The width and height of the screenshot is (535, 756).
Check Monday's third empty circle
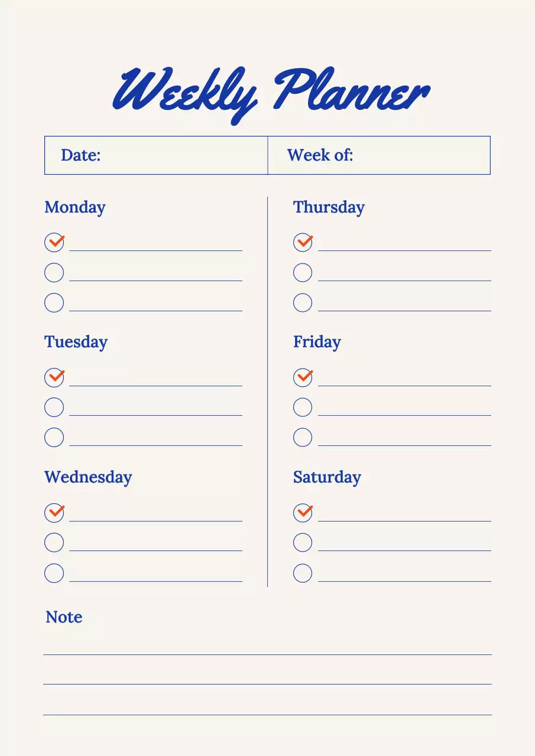click(54, 302)
